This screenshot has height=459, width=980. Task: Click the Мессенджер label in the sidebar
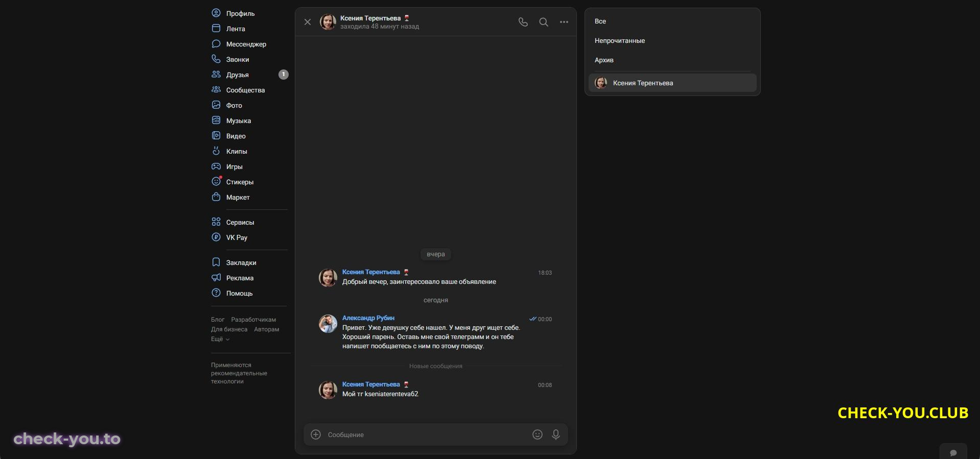click(x=246, y=44)
